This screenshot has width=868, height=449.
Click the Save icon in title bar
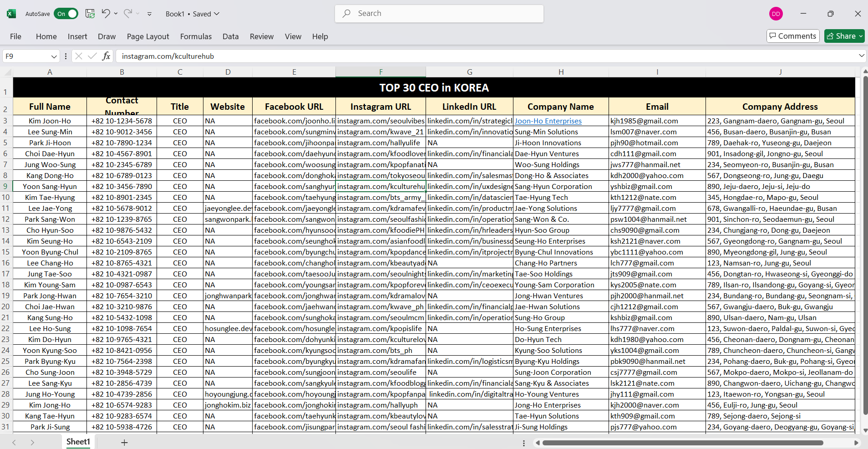90,14
